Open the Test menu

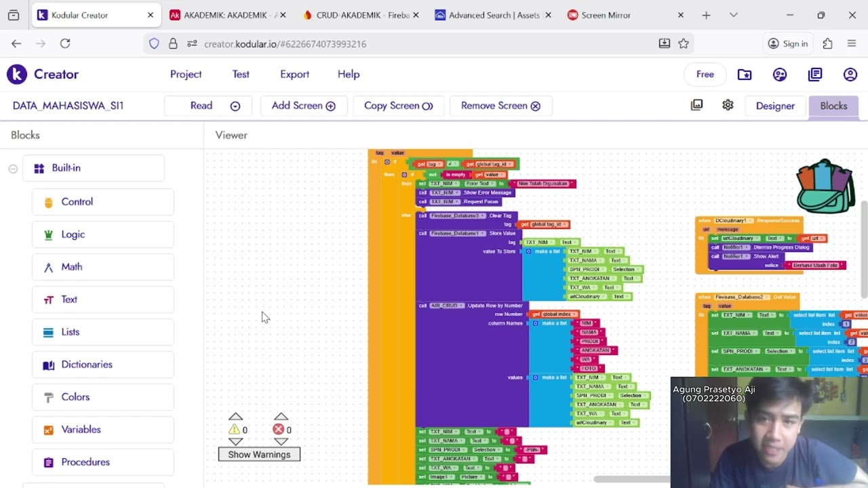(241, 75)
